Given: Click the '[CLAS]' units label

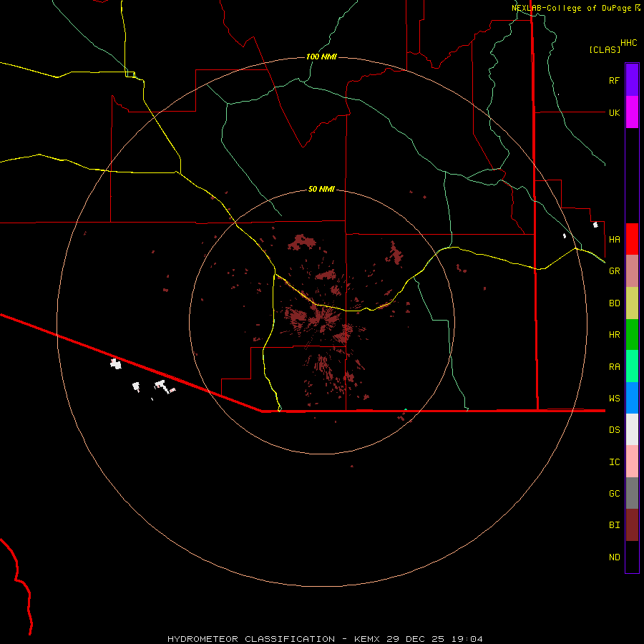Looking at the screenshot, I should tap(605, 49).
